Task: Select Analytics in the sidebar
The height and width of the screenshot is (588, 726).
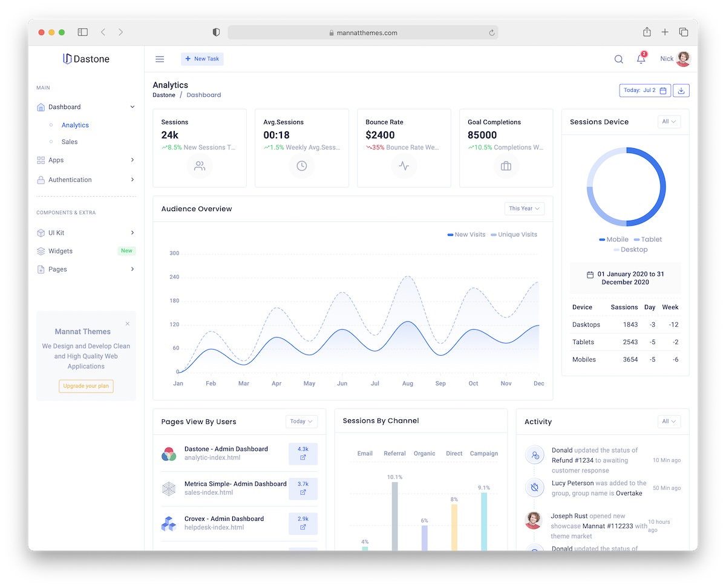Action: coord(75,125)
